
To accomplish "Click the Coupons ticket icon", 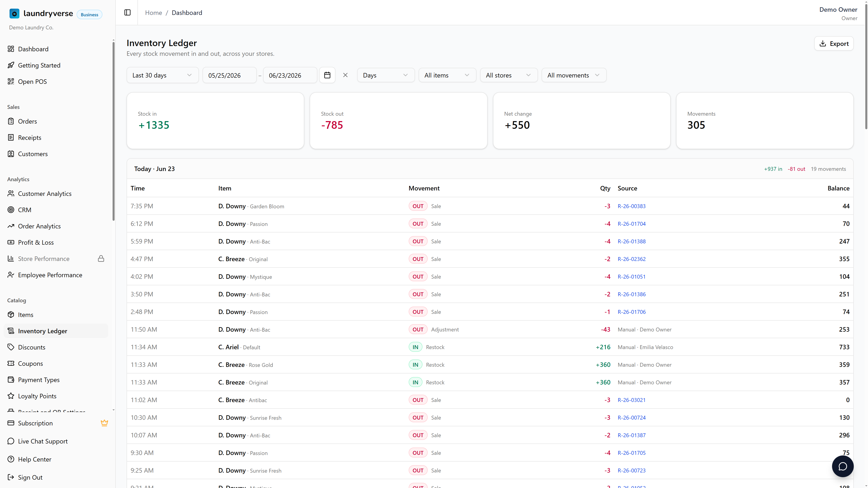I will tap(11, 363).
